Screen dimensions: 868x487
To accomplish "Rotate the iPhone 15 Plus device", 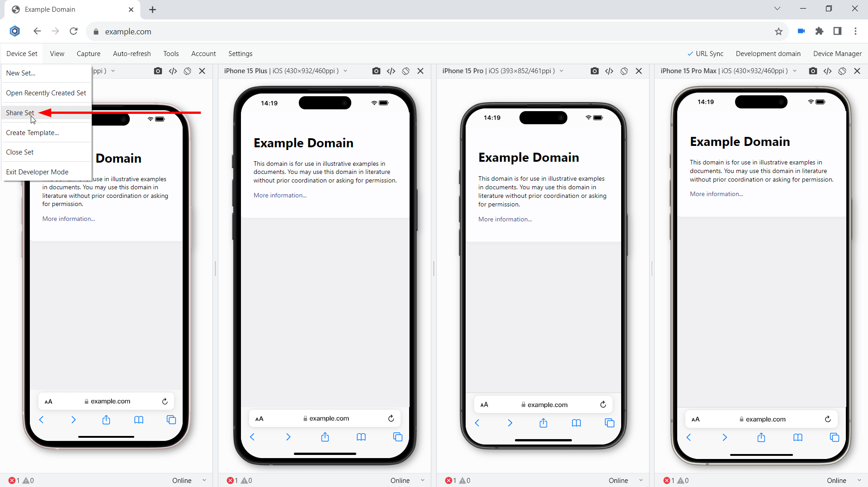I will [x=406, y=71].
